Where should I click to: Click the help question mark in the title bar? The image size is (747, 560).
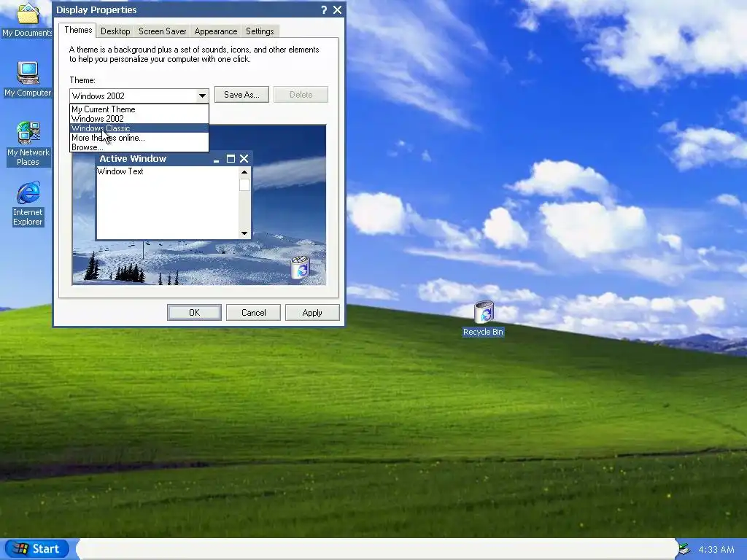pyautogui.click(x=324, y=10)
